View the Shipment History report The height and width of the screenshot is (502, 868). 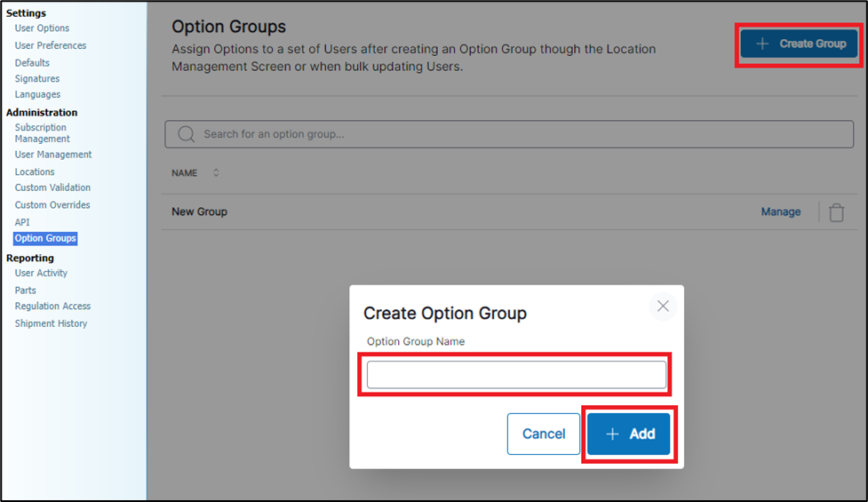tap(51, 323)
